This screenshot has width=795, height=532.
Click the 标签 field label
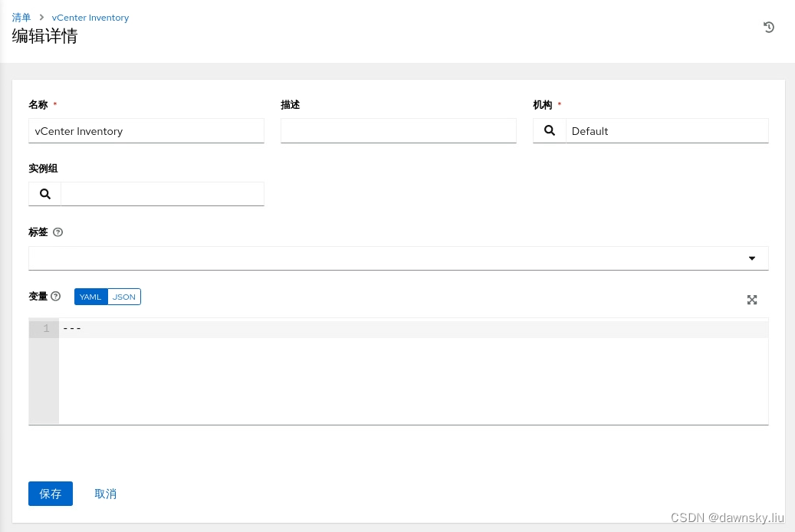point(38,232)
